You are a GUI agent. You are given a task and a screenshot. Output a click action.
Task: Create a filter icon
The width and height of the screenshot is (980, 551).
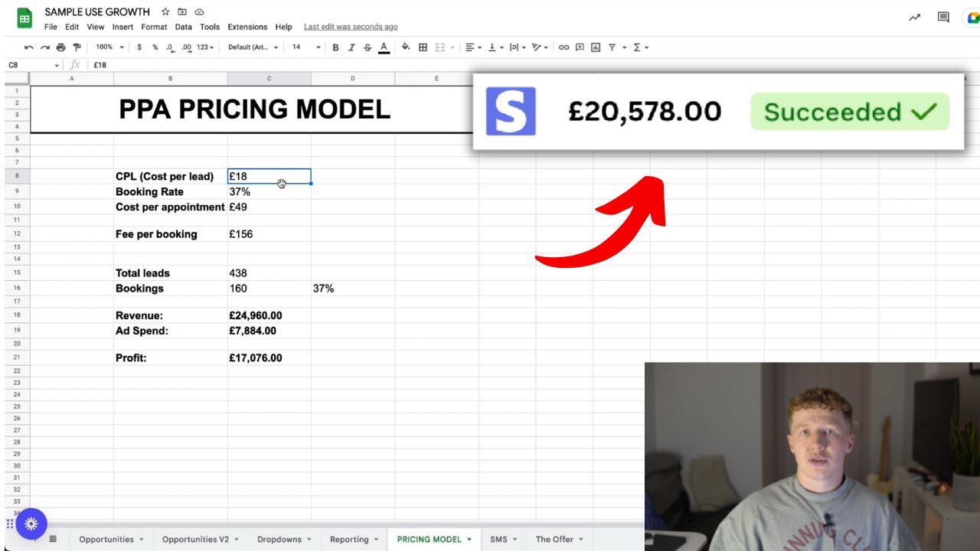coord(612,47)
